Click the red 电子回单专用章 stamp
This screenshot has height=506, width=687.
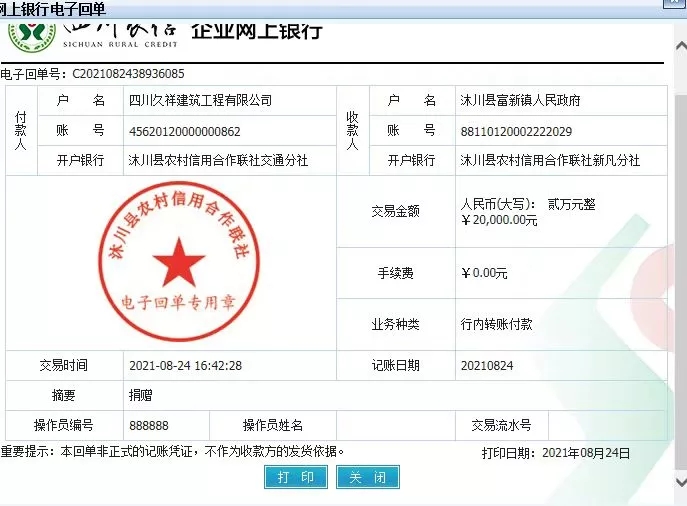[x=177, y=262]
